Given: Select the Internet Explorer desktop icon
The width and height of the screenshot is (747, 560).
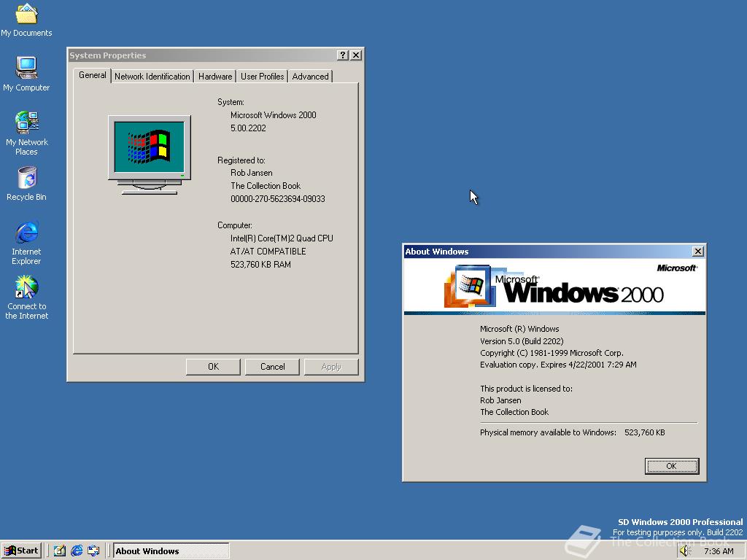Looking at the screenshot, I should 26,243.
